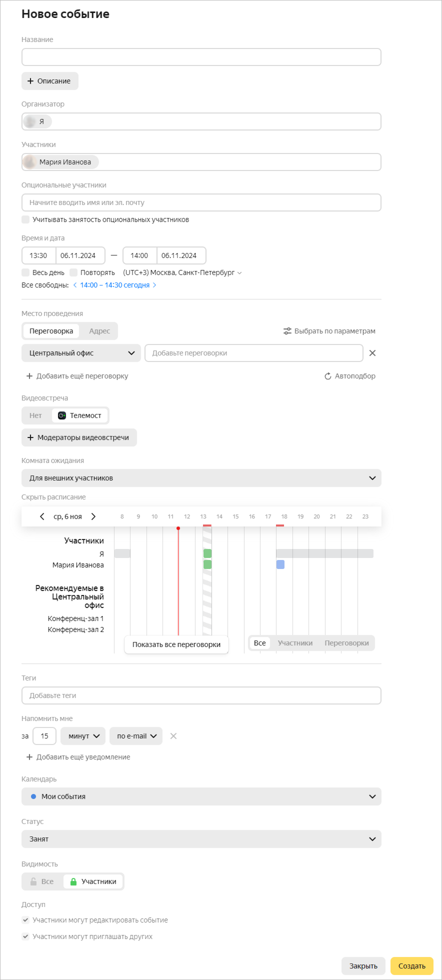Show next free time slot
Viewport: 442px width, 980px height.
pos(154,285)
